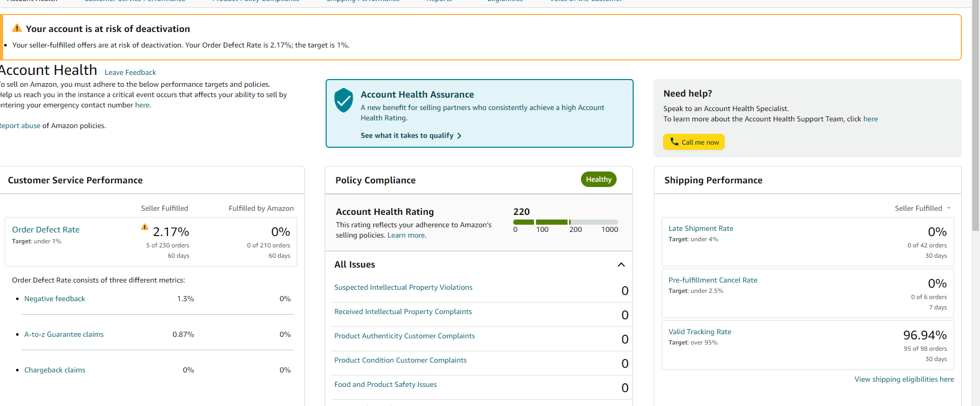Click the Suspected Intellectual Property Violations count
980x406 pixels.
(625, 291)
